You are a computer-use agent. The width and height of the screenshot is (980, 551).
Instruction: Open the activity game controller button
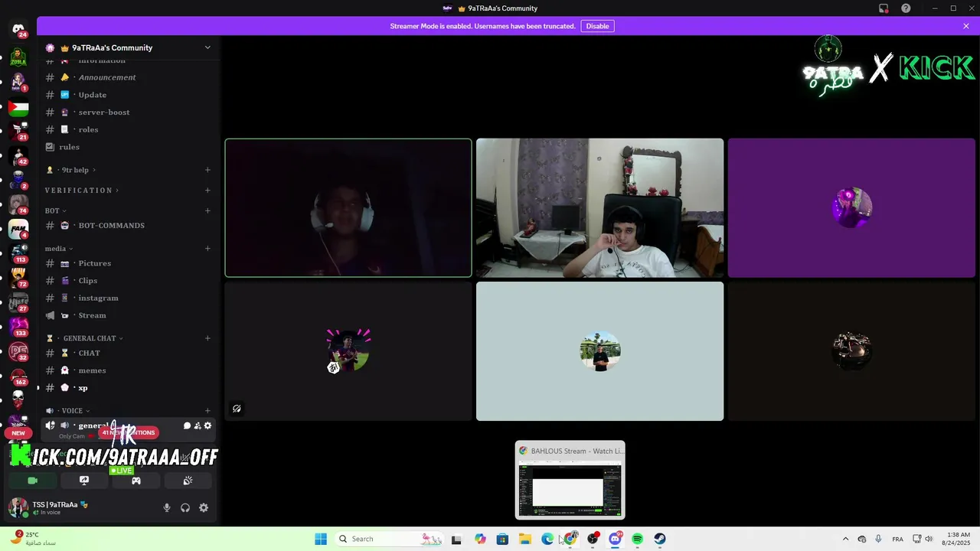[136, 481]
